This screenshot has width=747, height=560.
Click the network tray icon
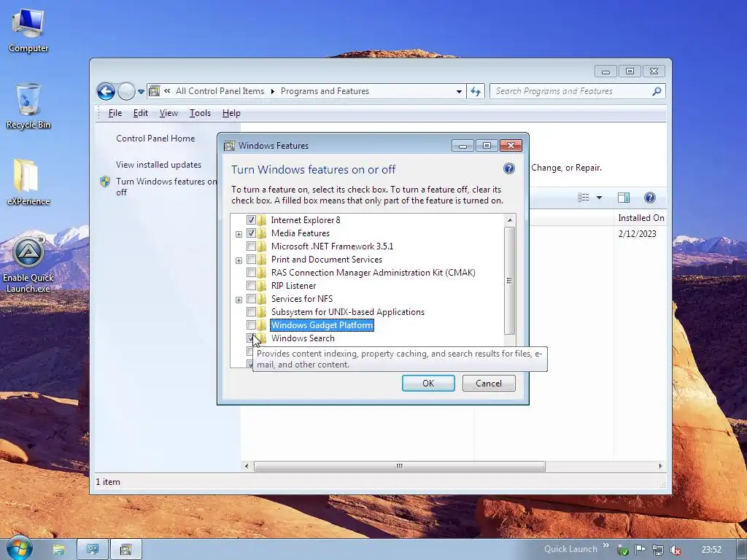coord(658,550)
